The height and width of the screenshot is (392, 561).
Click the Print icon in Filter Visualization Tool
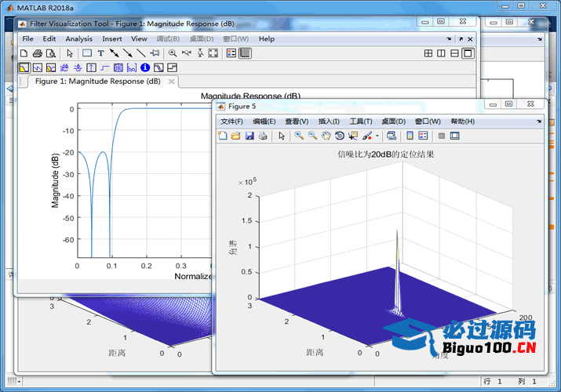coord(37,53)
